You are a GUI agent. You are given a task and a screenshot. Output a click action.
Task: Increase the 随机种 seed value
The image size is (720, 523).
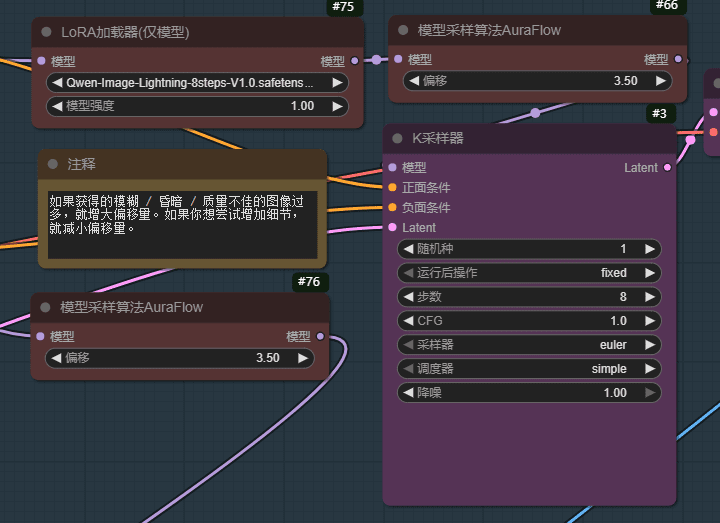pyautogui.click(x=650, y=249)
